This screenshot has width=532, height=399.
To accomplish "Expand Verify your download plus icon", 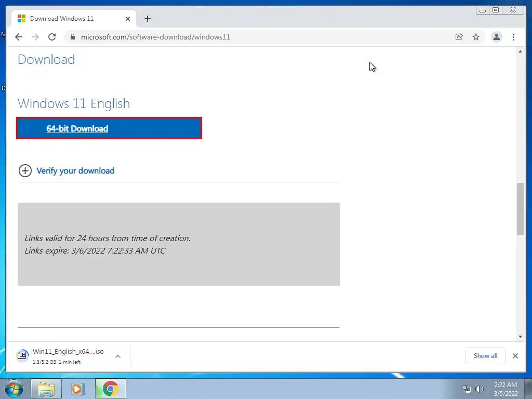I will 25,170.
